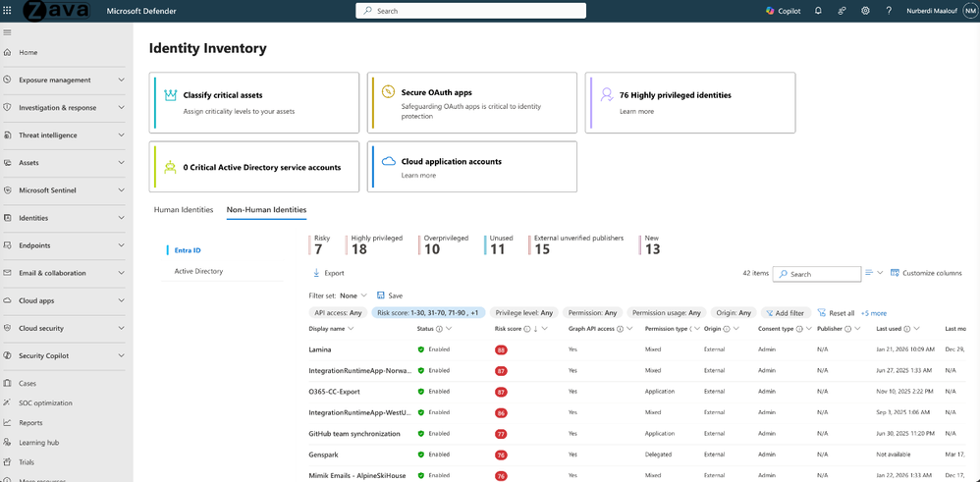Screen dimensions: 980x482
Task: Filter by the Overprivileged 10 counter
Action: pyautogui.click(x=444, y=245)
